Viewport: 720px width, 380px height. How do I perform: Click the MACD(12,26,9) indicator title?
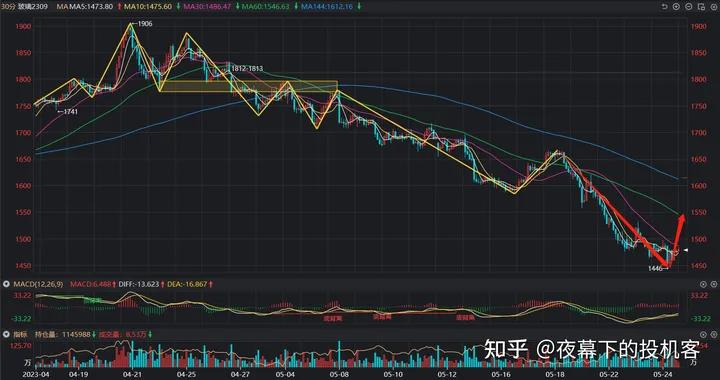(x=39, y=285)
